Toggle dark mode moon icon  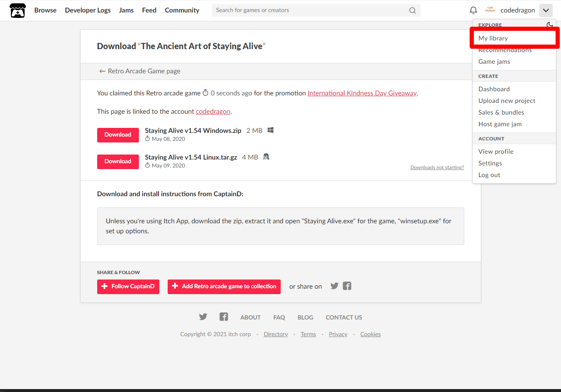550,25
